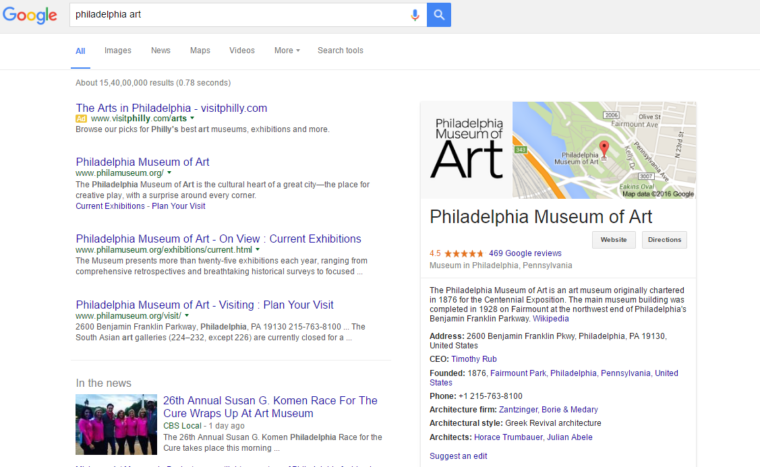Click the About 15,40,00,000 results text
The height and width of the screenshot is (467, 760).
pyautogui.click(x=153, y=83)
